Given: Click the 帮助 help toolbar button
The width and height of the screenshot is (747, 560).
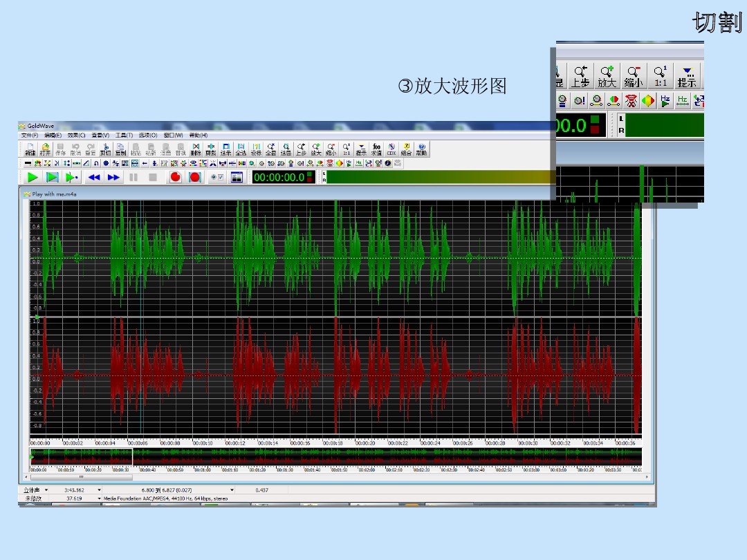Looking at the screenshot, I should pos(421,149).
